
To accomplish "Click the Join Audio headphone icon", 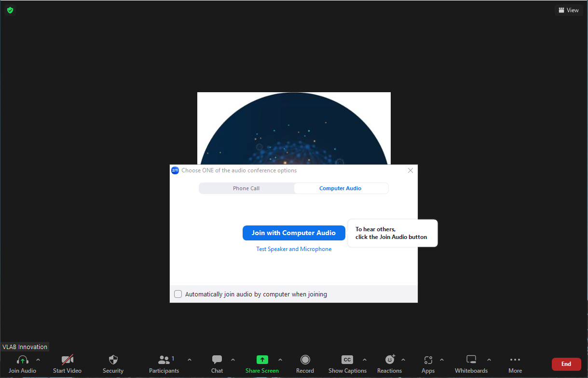I will click(22, 360).
